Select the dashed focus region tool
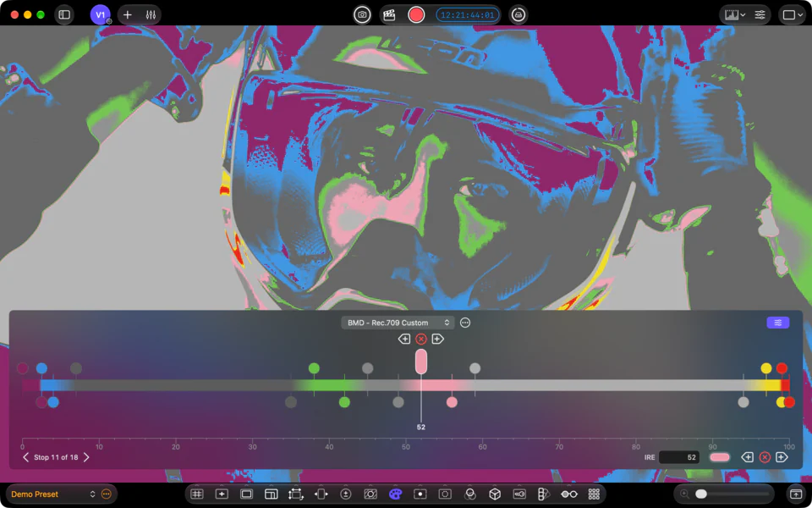This screenshot has width=812, height=508. click(445, 494)
